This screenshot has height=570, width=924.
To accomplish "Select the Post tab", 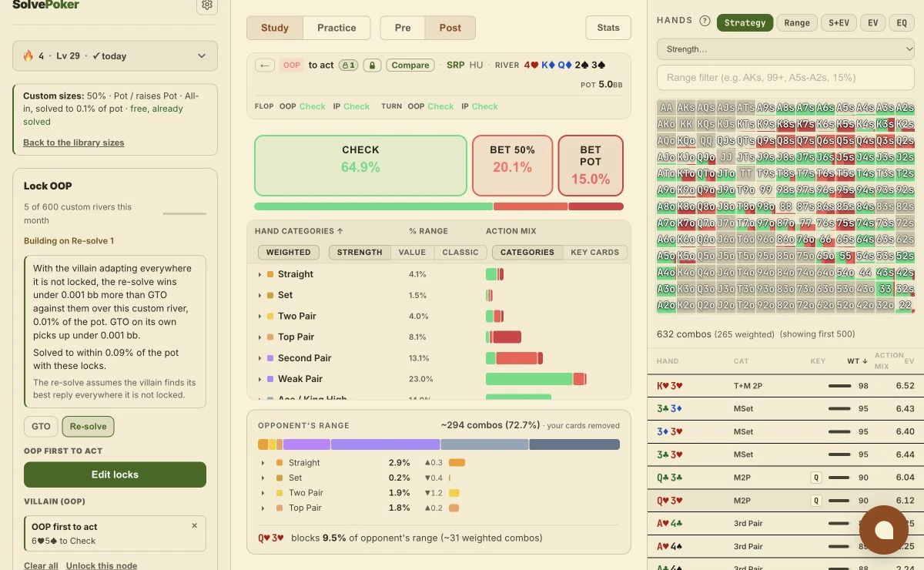I will click(x=450, y=28).
